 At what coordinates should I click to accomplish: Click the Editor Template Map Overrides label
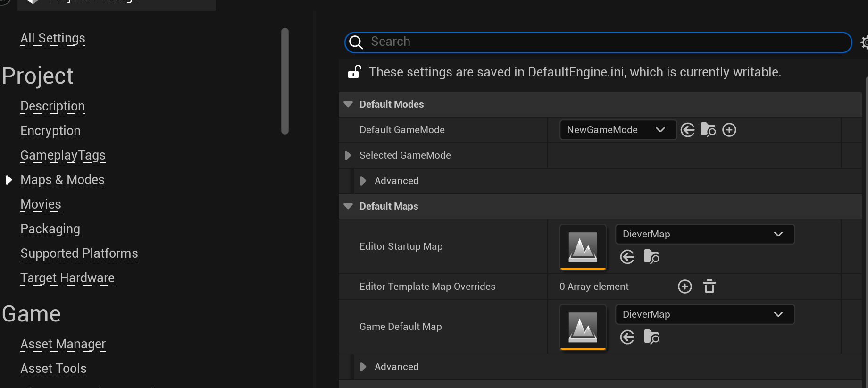(427, 287)
